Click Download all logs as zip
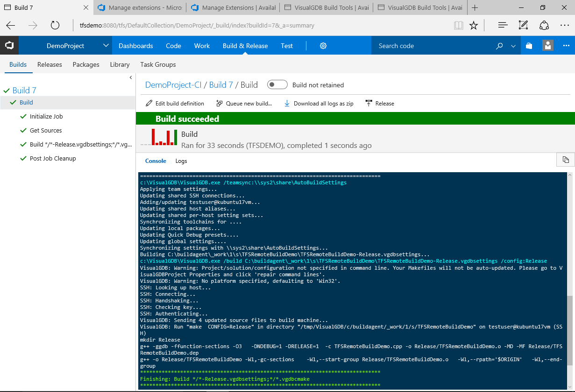Image resolution: width=575 pixels, height=392 pixels. pyautogui.click(x=319, y=104)
